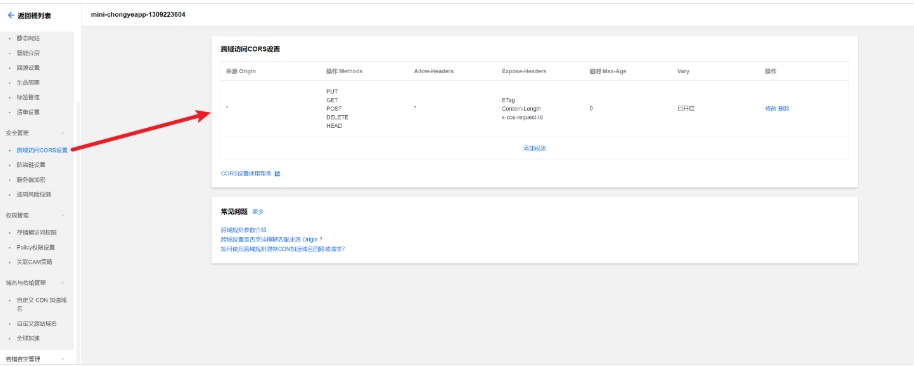Click the 删除 link in the CORS rule row
This screenshot has width=914, height=367.
(x=784, y=108)
